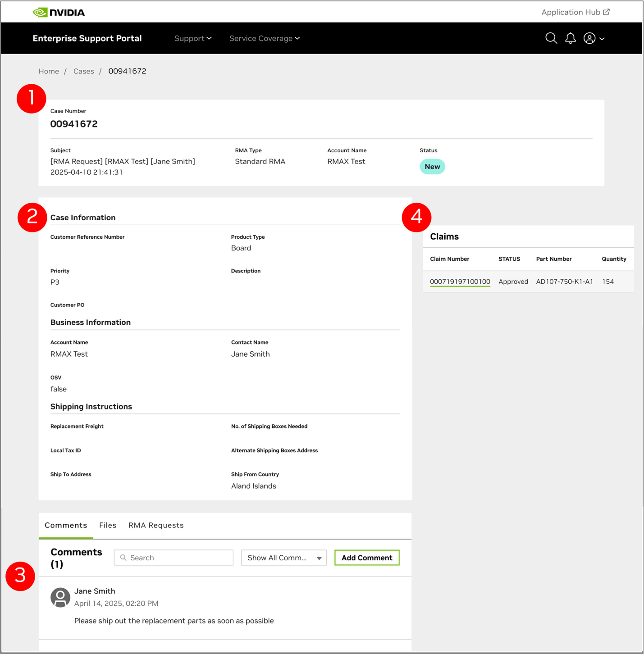Open claim number 000719197100100
644x654 pixels.
(460, 282)
